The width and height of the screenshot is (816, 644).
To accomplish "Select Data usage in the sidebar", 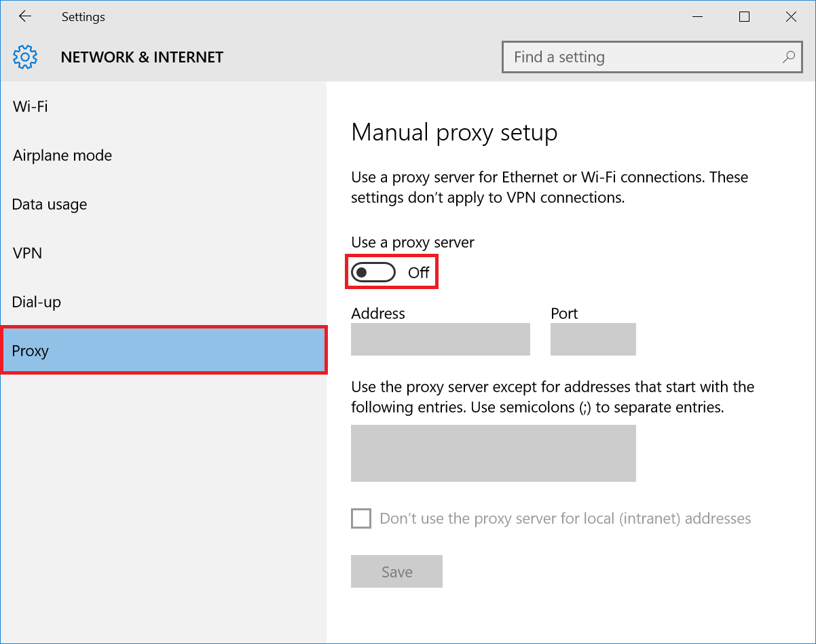I will pyautogui.click(x=50, y=204).
